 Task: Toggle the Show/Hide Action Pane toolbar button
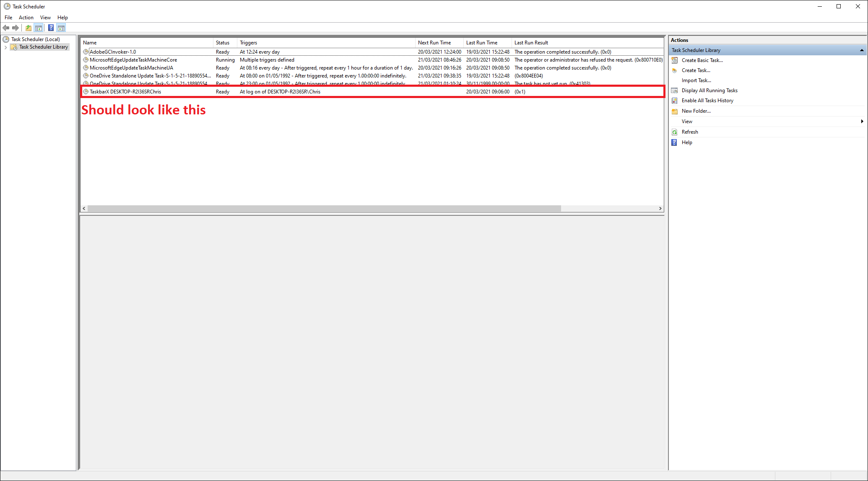pos(61,28)
